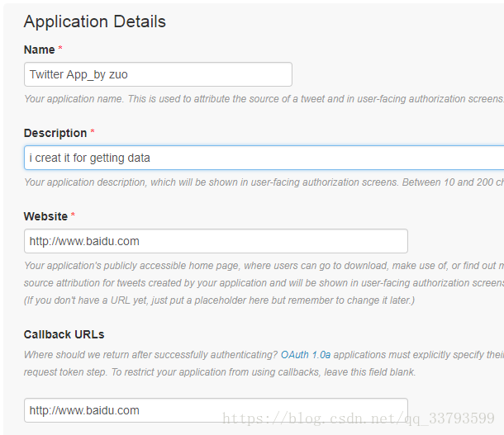Click the placeholder URL hint in parentheses
The image size is (504, 435).
tap(219, 300)
